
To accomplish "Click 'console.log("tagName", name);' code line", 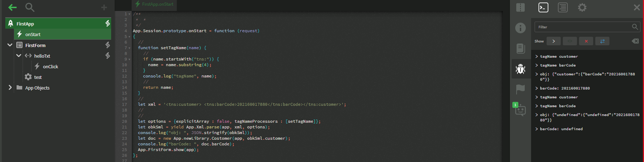I will pos(180,76).
